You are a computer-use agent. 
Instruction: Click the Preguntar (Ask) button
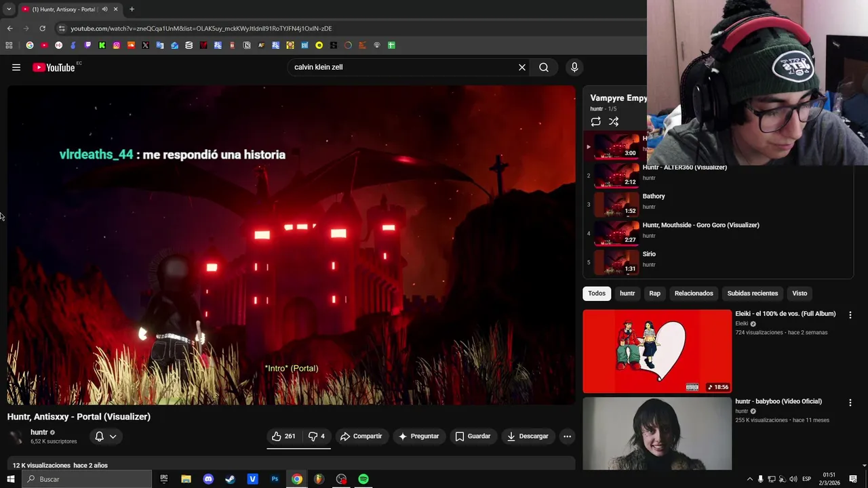coord(418,436)
